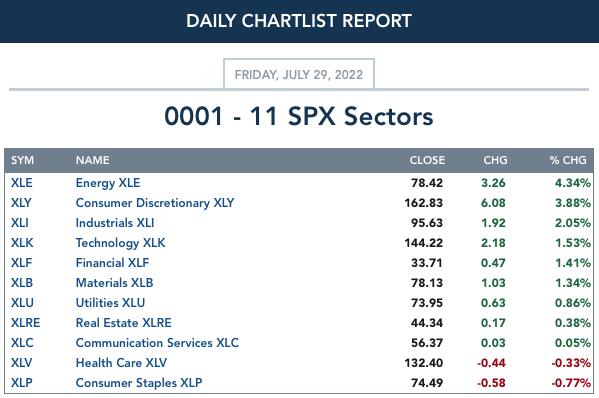
Task: Open the XLF ticker symbol
Action: pos(21,263)
